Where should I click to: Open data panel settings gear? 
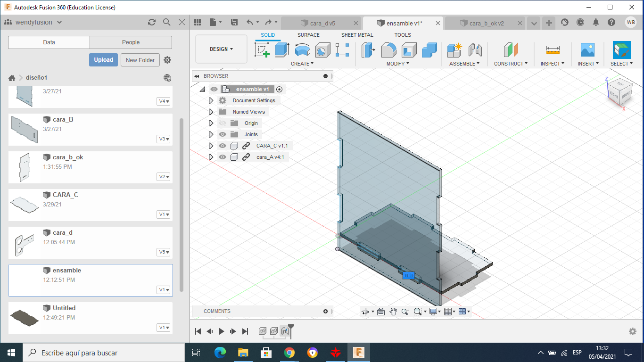pyautogui.click(x=167, y=60)
